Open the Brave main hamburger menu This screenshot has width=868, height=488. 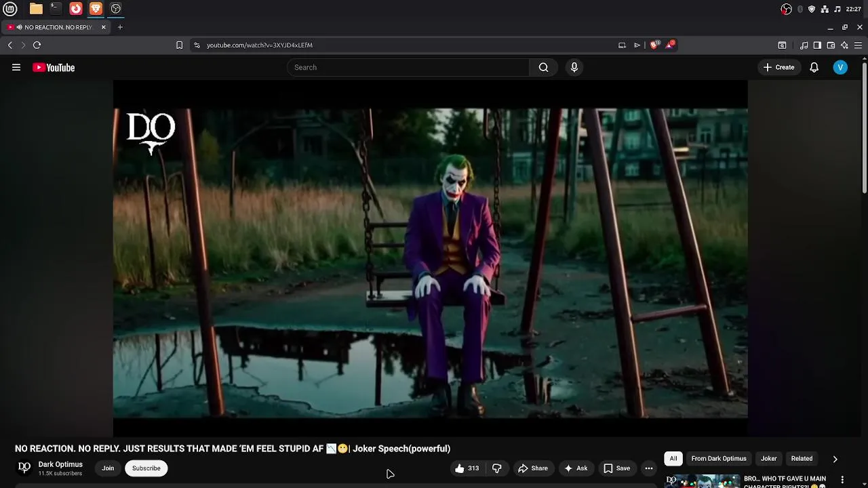[x=858, y=45]
